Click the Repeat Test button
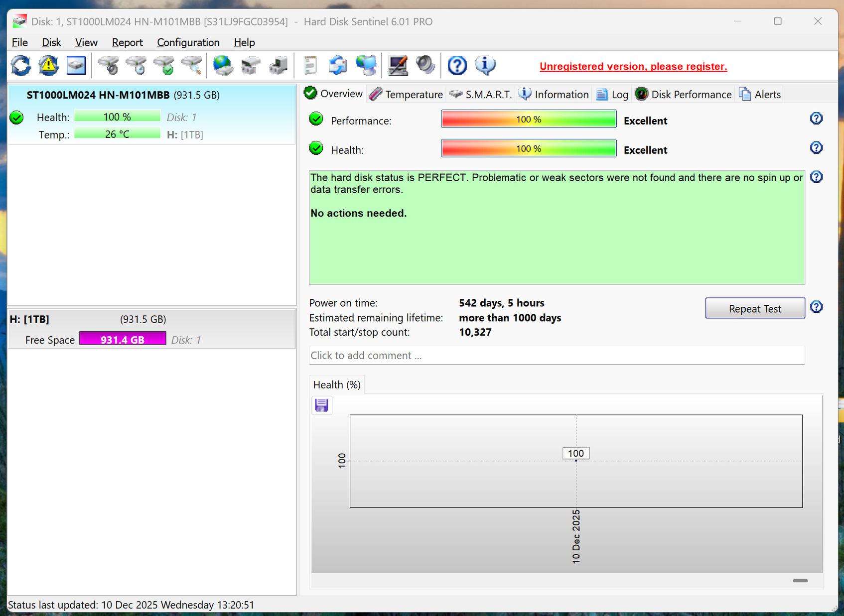Viewport: 844px width, 616px height. [x=755, y=308]
